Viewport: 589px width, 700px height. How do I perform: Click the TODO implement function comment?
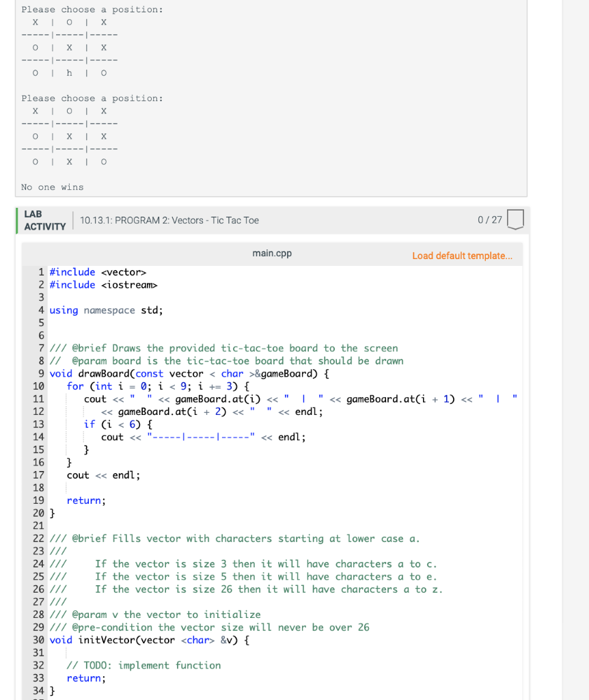tap(147, 665)
